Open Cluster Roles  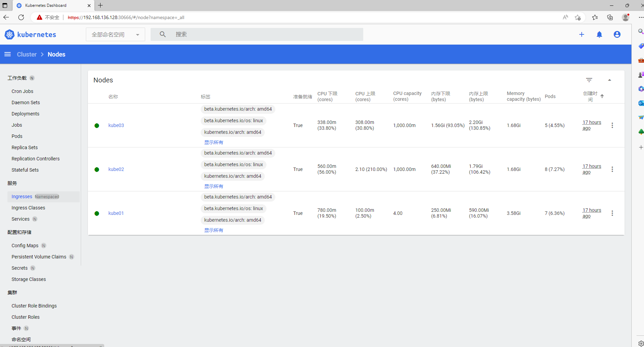(x=26, y=317)
